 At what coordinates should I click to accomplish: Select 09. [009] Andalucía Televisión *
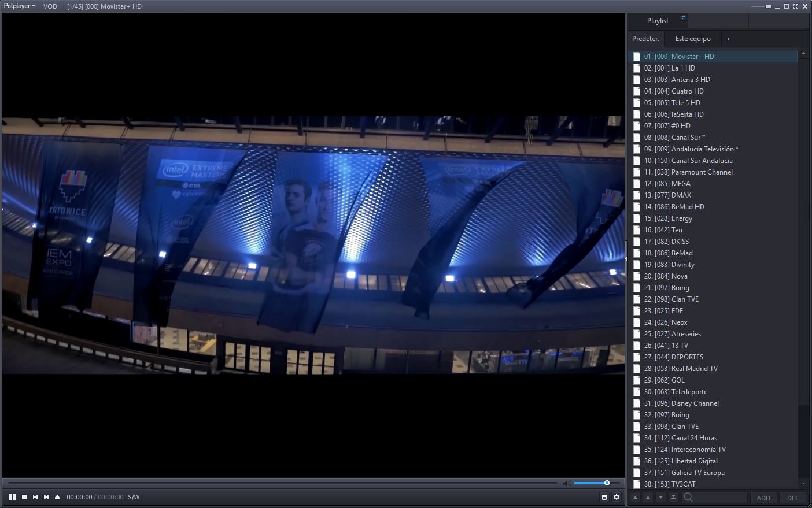click(713, 149)
